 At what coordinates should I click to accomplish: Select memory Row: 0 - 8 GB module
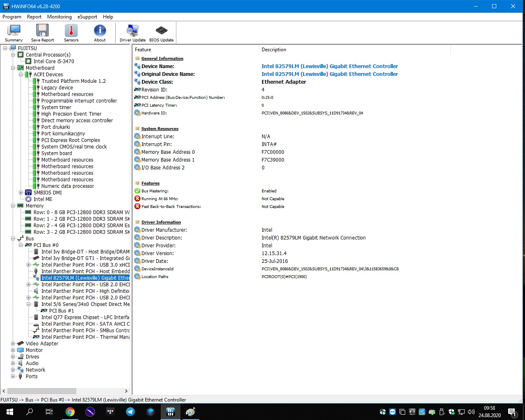click(81, 212)
